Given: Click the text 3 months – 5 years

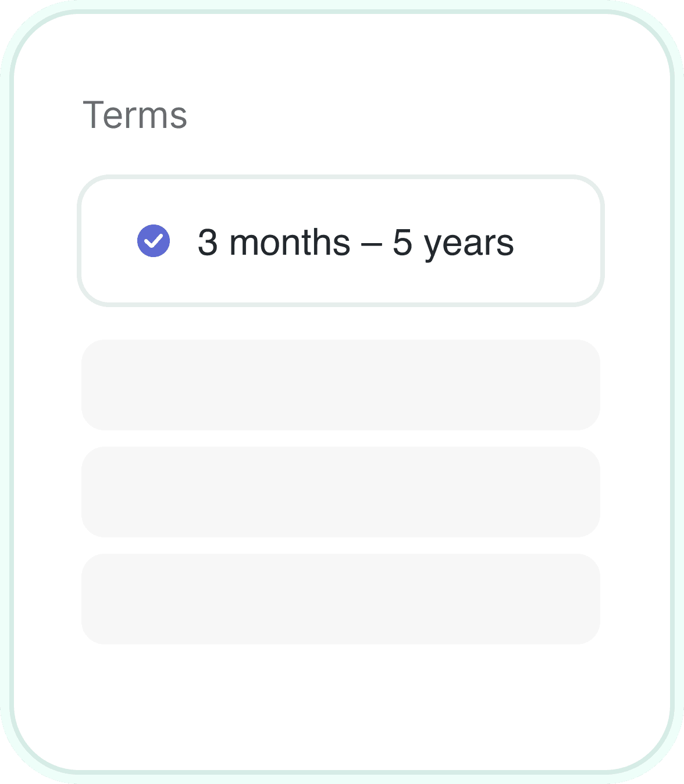Looking at the screenshot, I should pos(356,240).
